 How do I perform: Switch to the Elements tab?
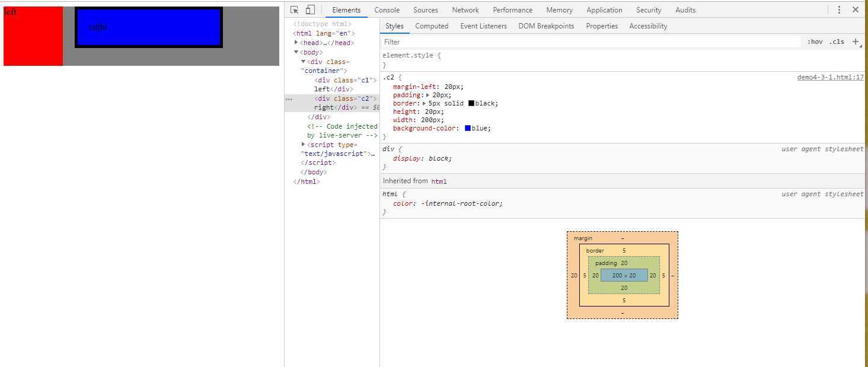click(346, 10)
